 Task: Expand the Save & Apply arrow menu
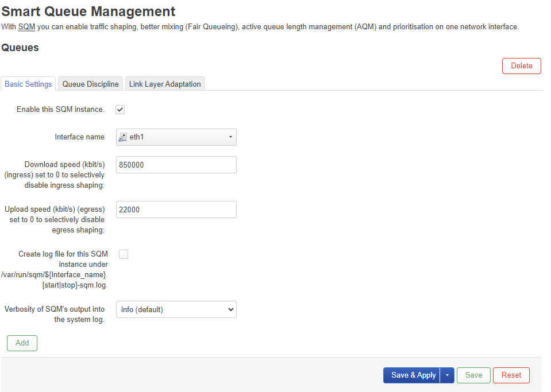[x=447, y=375]
